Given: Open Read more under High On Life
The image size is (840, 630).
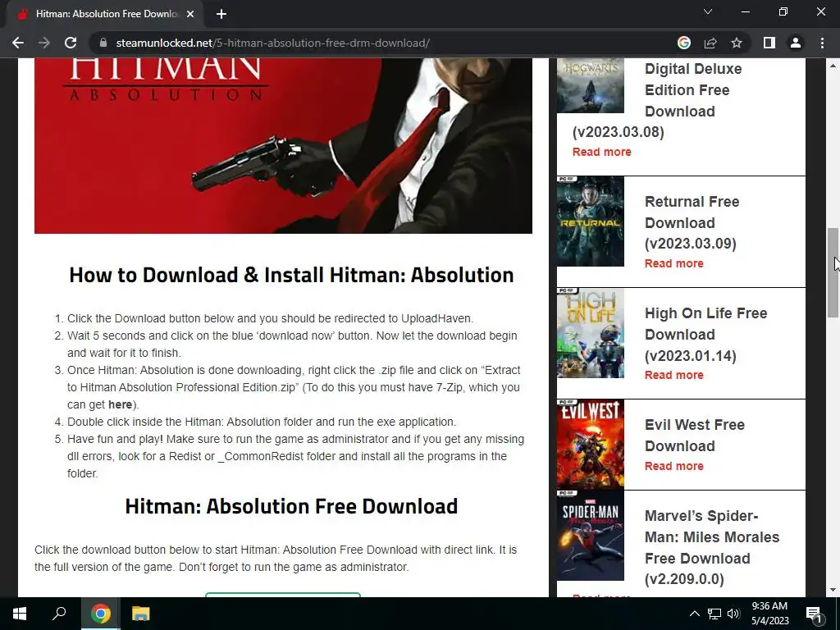Looking at the screenshot, I should coord(674,375).
